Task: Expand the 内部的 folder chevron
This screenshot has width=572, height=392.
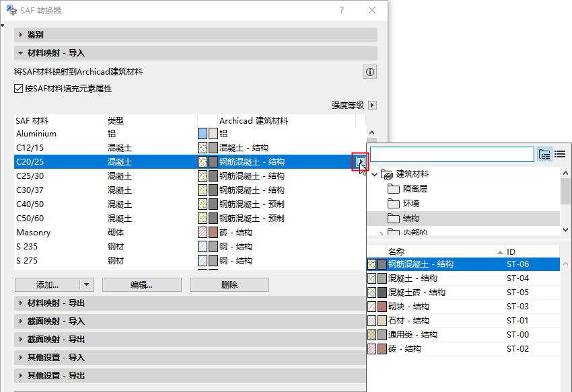Action: [x=381, y=233]
